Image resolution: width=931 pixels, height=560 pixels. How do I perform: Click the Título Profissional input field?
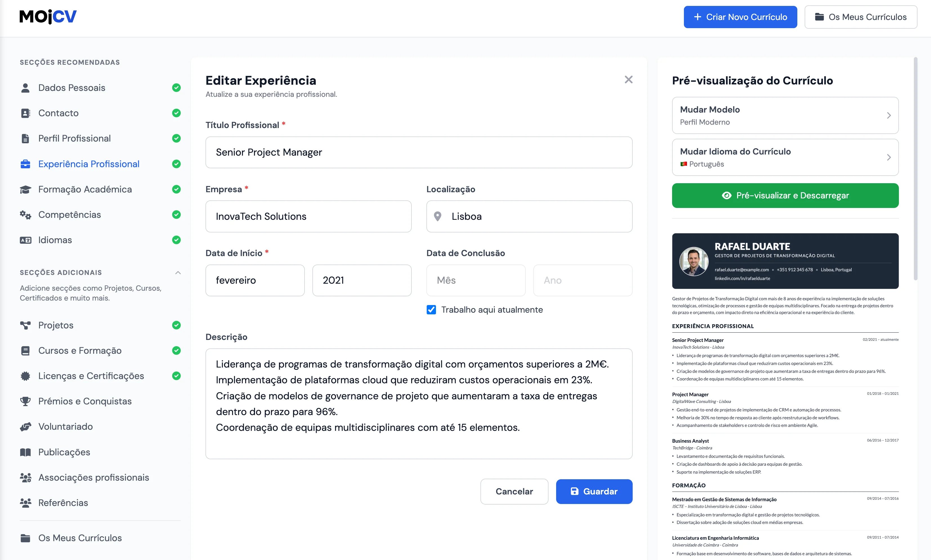tap(418, 153)
